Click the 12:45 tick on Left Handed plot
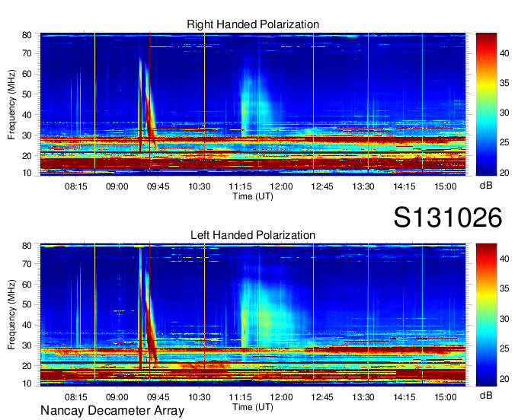518x420 pixels. point(322,397)
